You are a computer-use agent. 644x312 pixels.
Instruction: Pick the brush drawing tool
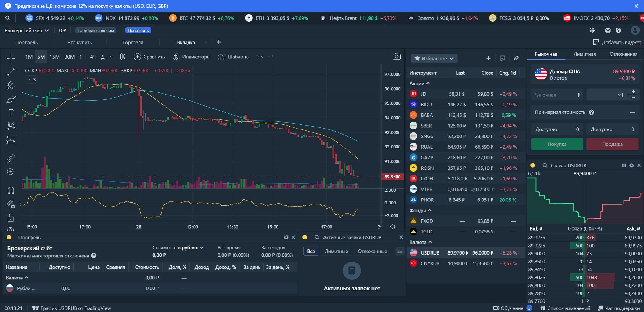(x=11, y=99)
